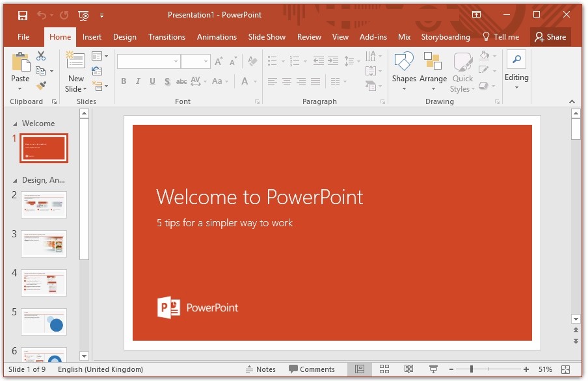The image size is (588, 381).
Task: Click the Tell me search box
Action: 501,37
